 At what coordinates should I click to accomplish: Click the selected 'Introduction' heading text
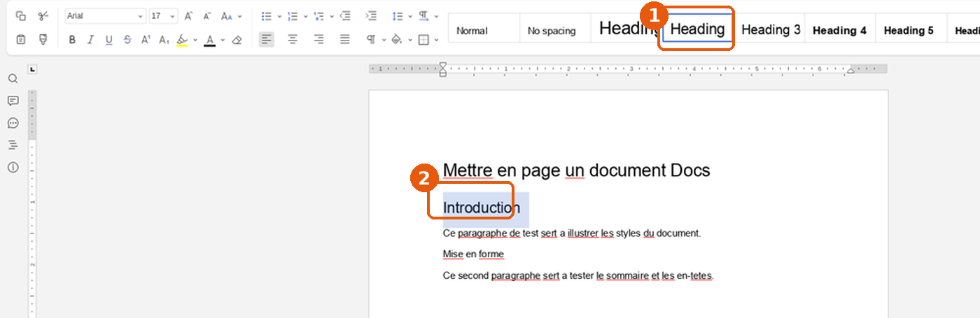(482, 208)
